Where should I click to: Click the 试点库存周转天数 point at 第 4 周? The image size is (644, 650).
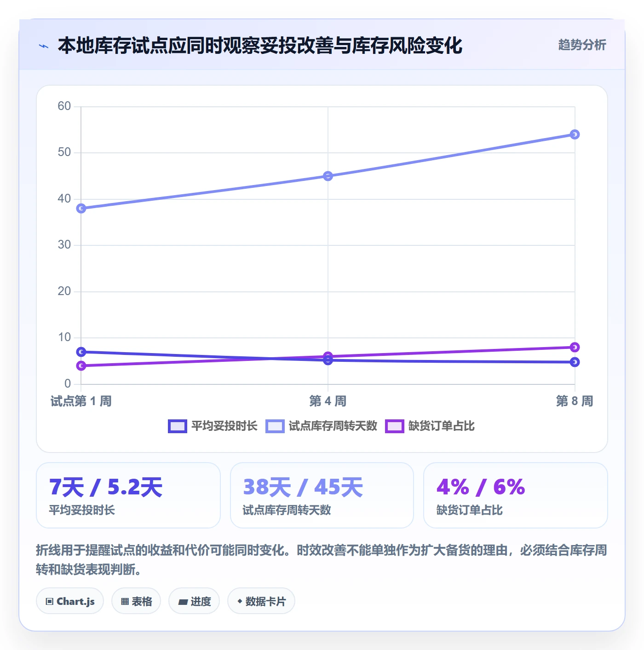tap(328, 176)
